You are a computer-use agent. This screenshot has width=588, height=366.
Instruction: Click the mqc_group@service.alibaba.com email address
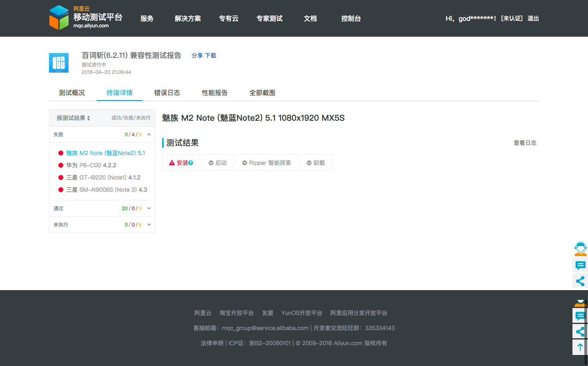[265, 328]
